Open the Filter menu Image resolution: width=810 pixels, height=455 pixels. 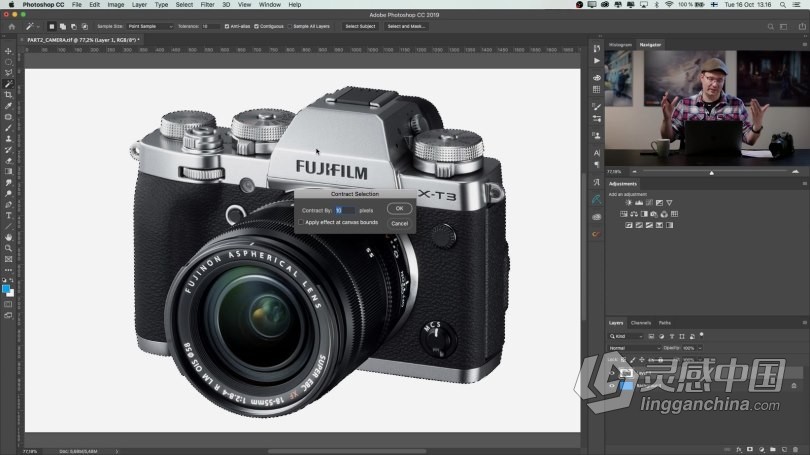click(207, 5)
